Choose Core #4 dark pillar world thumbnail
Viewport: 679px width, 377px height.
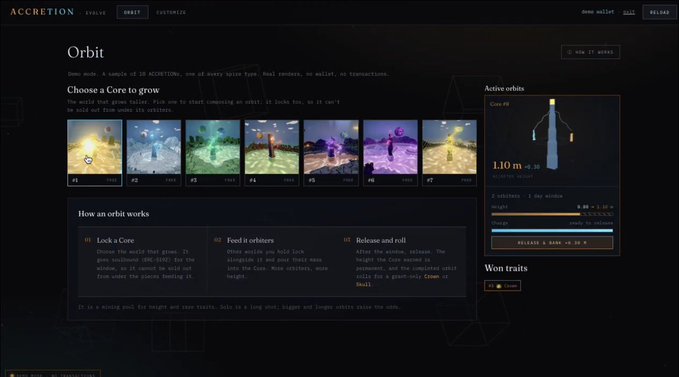click(x=272, y=153)
